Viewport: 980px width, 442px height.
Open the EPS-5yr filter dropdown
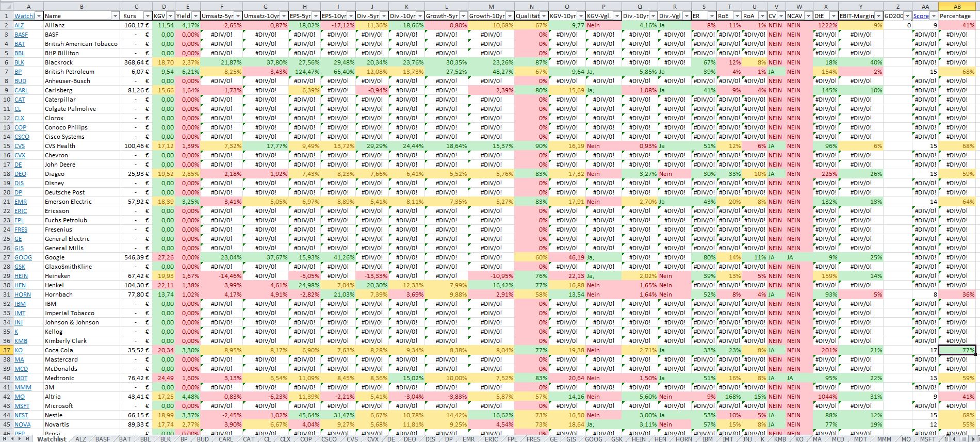point(316,16)
